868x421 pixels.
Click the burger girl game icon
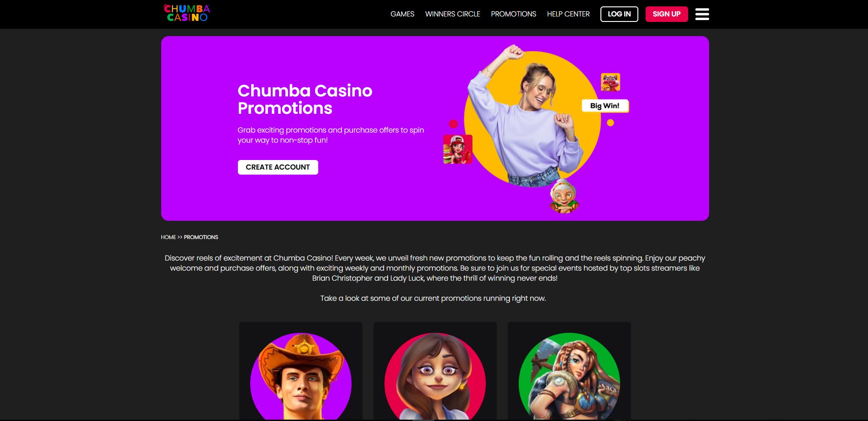[458, 149]
